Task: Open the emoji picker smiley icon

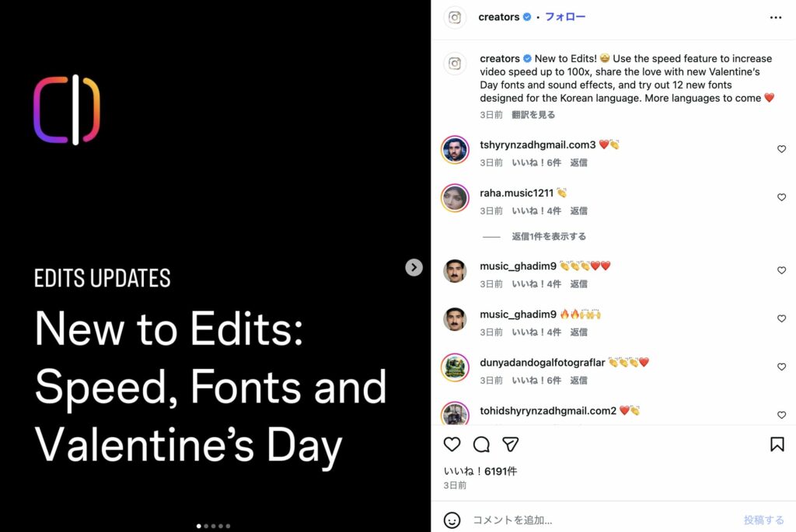Action: (x=452, y=520)
